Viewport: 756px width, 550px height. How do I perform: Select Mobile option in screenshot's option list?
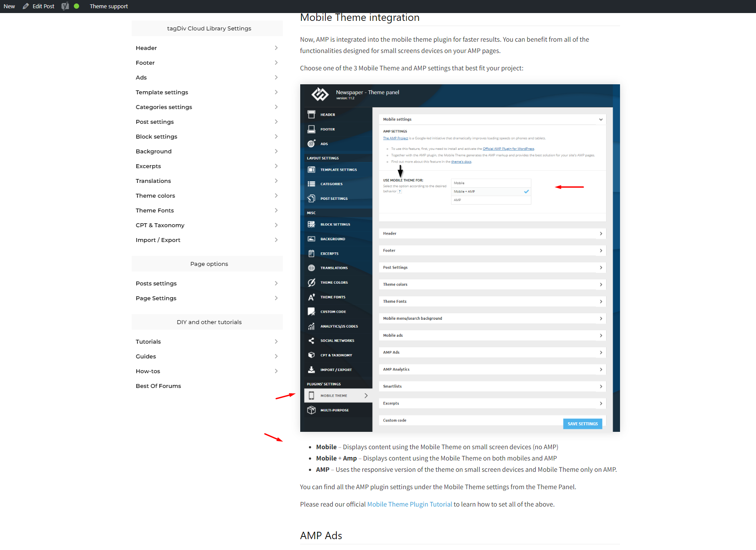point(491,183)
